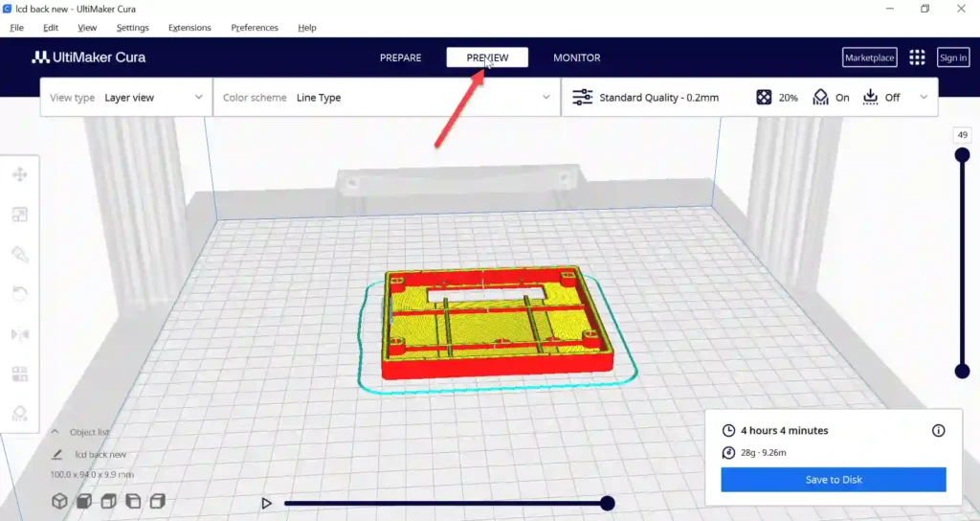Click the Sign in button

[953, 57]
